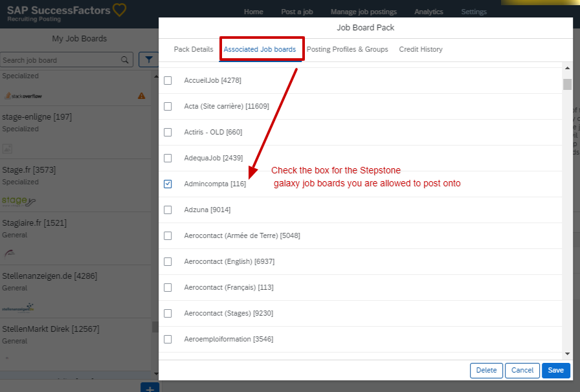Go to Home in top navigation
The height and width of the screenshot is (392, 580).
[253, 12]
